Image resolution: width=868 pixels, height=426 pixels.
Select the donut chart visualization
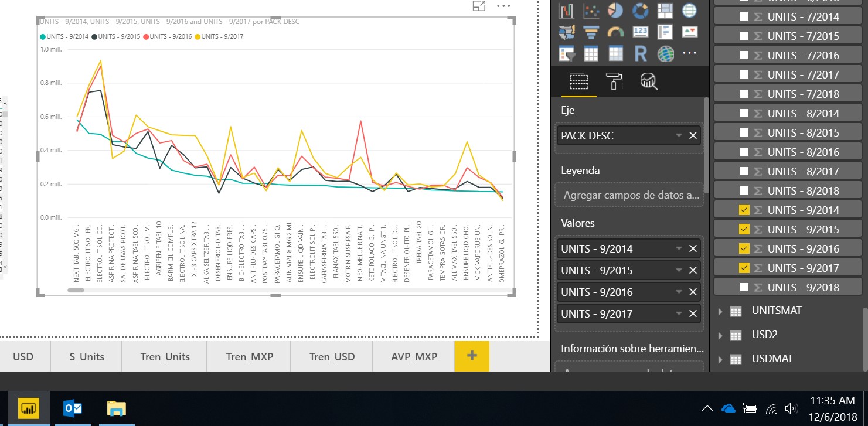click(640, 11)
